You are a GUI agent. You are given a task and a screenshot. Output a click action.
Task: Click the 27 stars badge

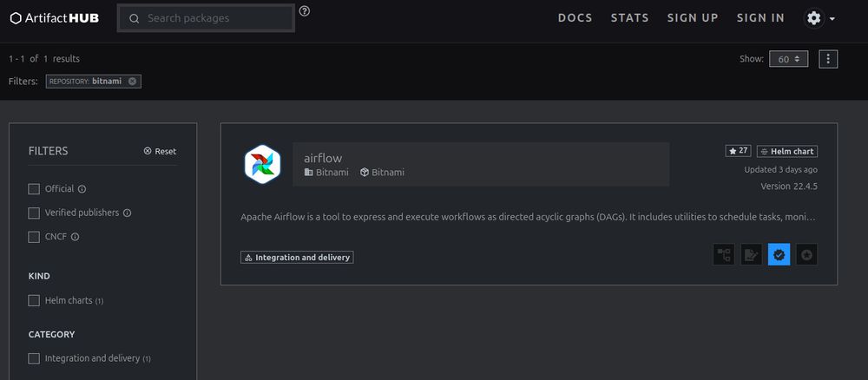tap(738, 151)
